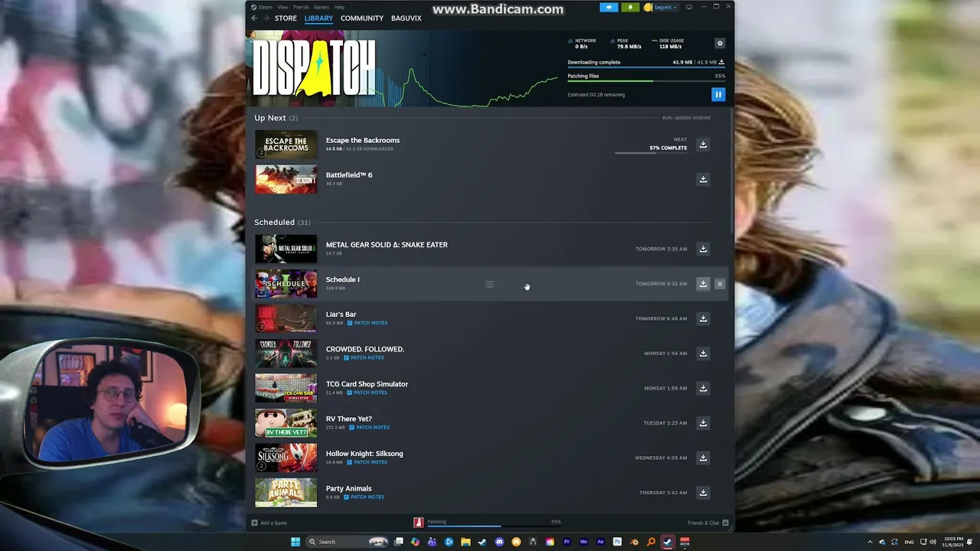Click the 'Auto-updates enabled' text
The image size is (980, 551).
click(x=686, y=118)
